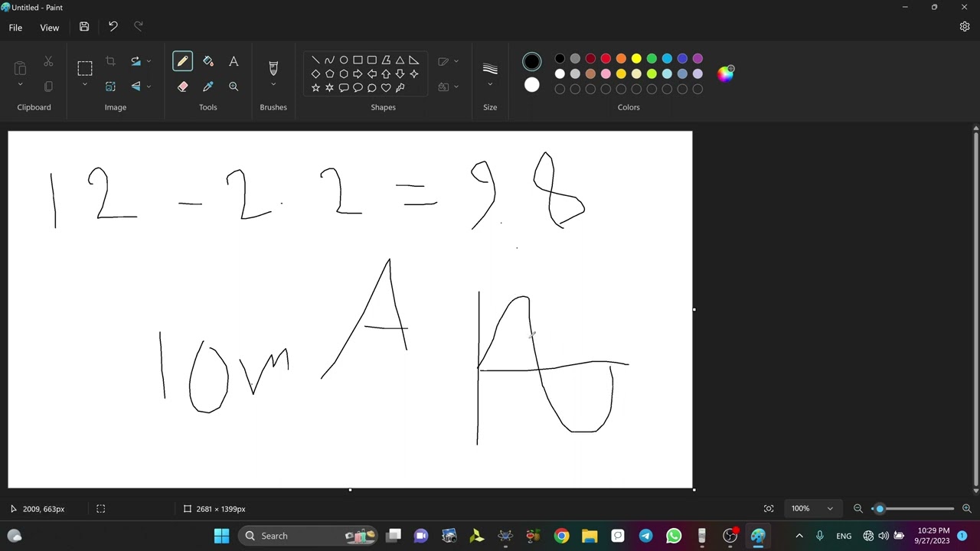980x551 pixels.
Task: Choose the purple color swatch
Action: (697, 59)
